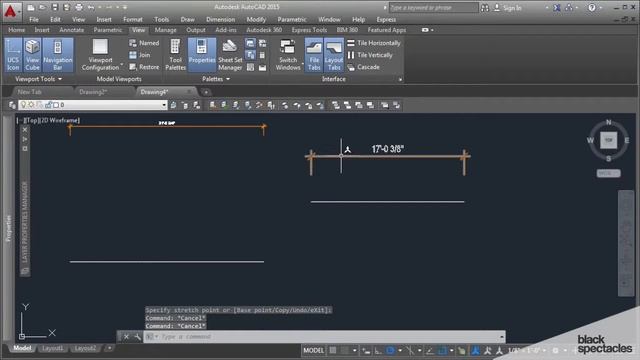Screen dimensions: 640x360
Task: Click the ViewCube TOP face
Action: point(608,140)
